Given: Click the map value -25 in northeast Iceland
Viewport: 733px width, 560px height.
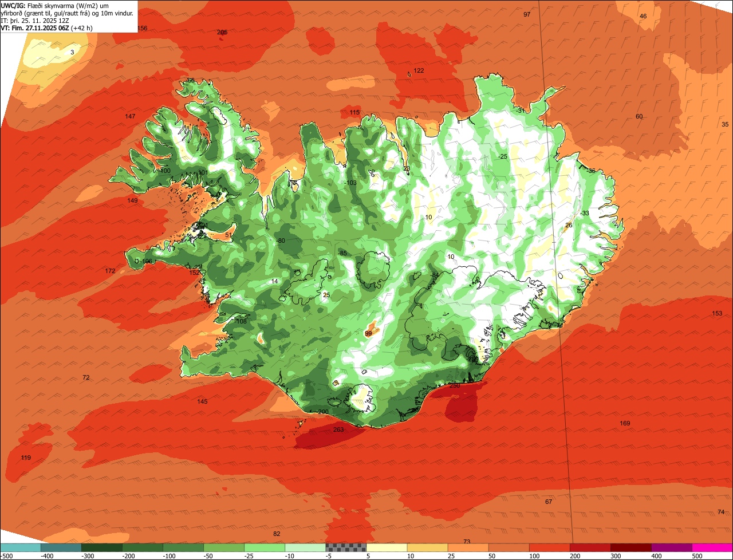Looking at the screenshot, I should tap(503, 156).
